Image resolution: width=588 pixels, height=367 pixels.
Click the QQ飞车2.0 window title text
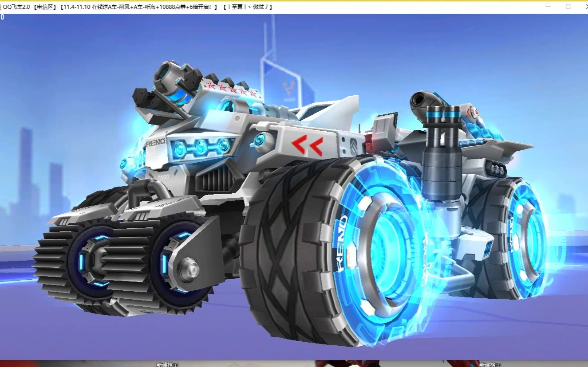pyautogui.click(x=138, y=7)
